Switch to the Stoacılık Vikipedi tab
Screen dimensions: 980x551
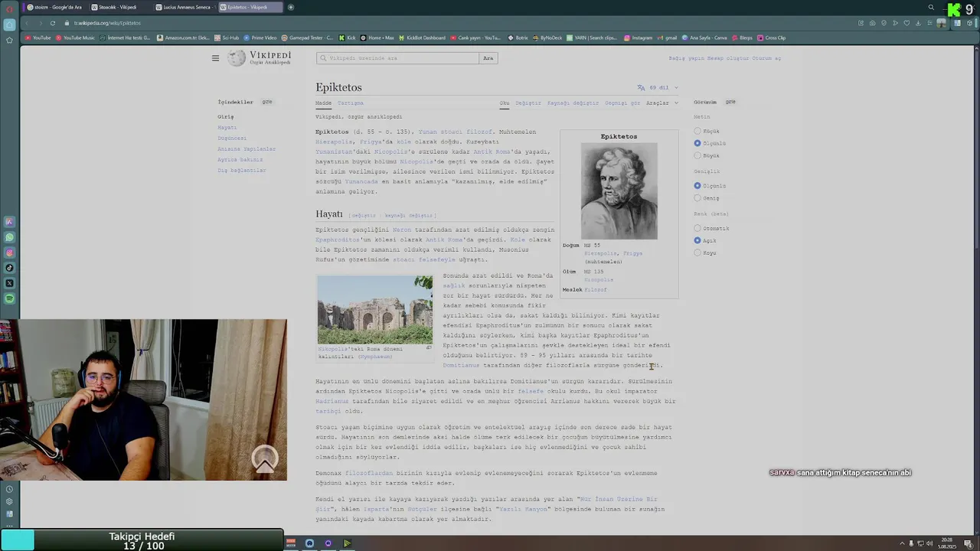point(119,7)
